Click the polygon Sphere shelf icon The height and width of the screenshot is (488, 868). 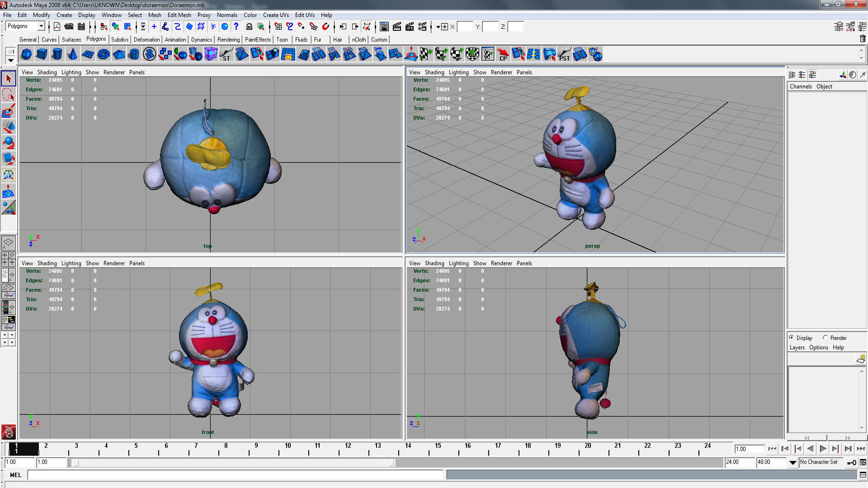click(27, 55)
